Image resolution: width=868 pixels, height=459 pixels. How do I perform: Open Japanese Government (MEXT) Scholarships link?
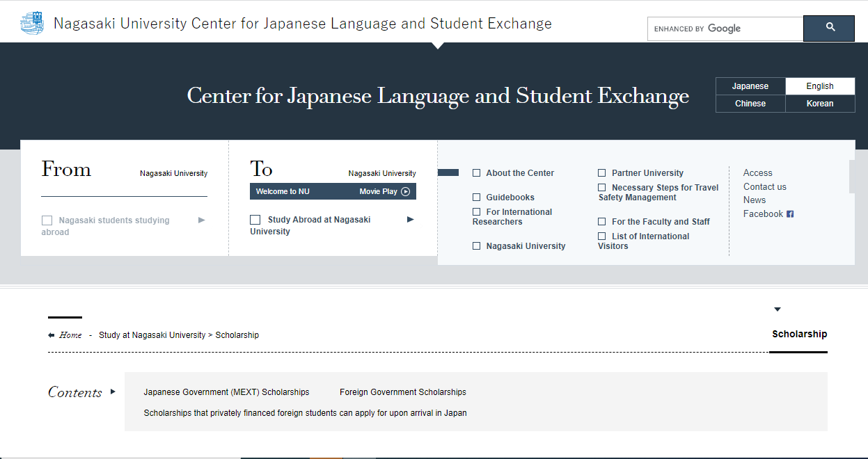(x=227, y=392)
